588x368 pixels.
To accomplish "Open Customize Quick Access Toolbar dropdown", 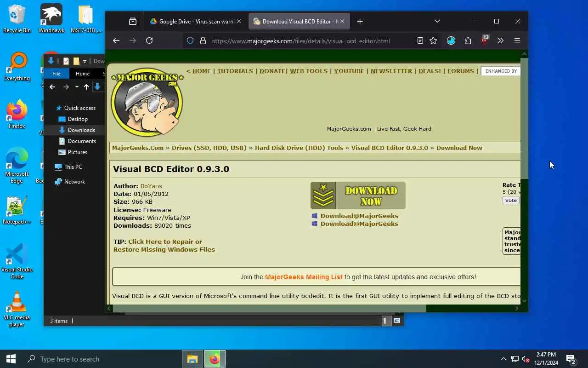I will click(x=85, y=61).
